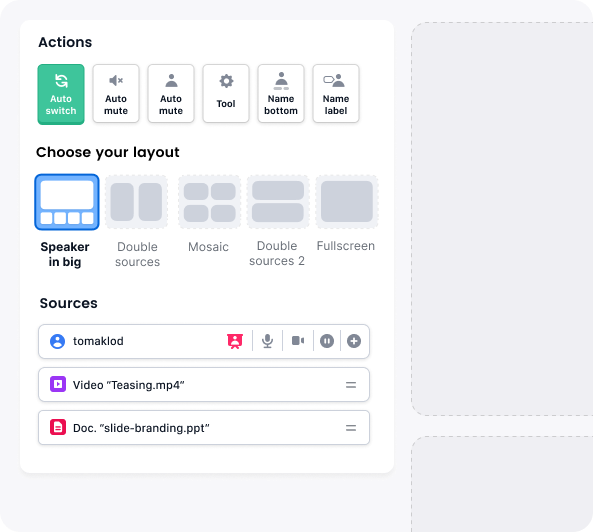Grab the handle of Video Teasing.mp4
593x532 pixels.
[351, 385]
